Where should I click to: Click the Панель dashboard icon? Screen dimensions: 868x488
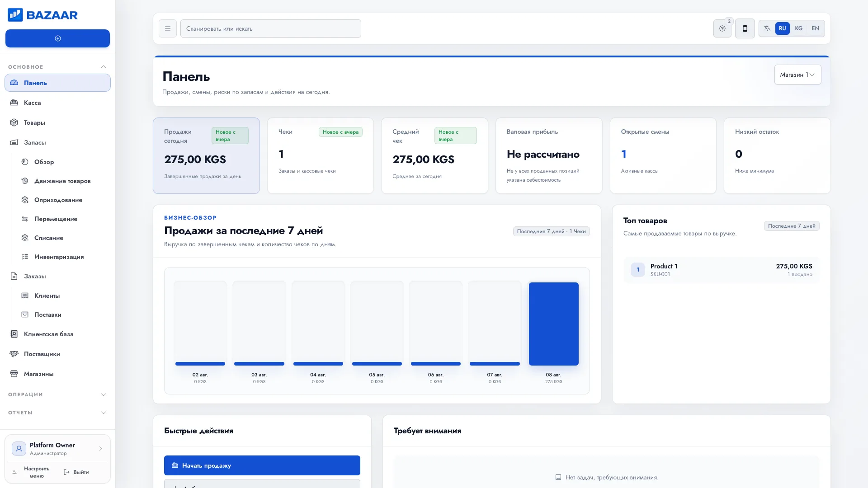tap(14, 83)
